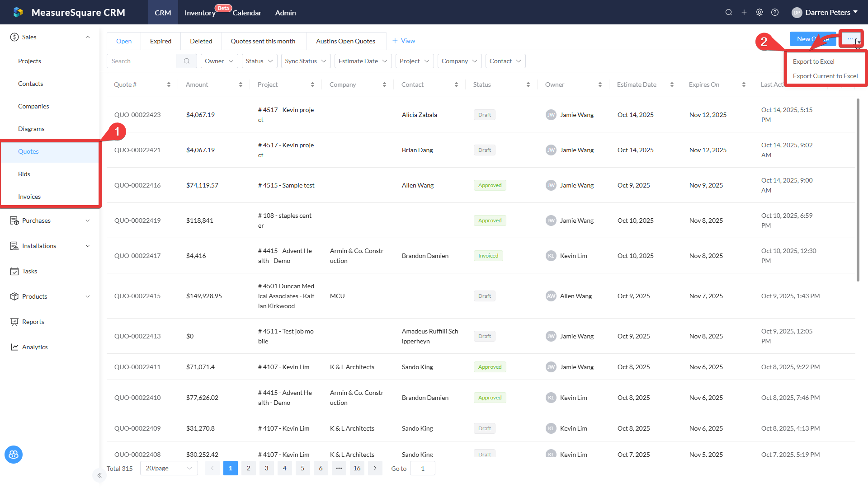The width and height of the screenshot is (868, 488).
Task: Click the Go to page input field
Action: (x=422, y=468)
